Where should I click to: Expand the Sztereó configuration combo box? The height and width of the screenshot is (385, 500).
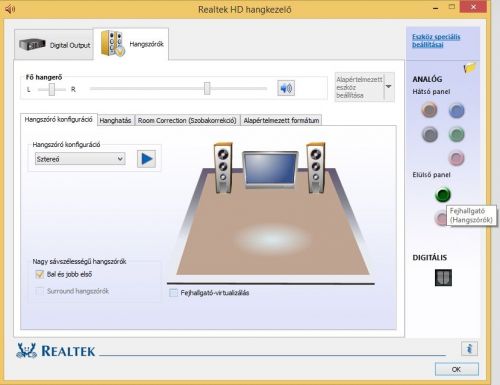coord(80,159)
